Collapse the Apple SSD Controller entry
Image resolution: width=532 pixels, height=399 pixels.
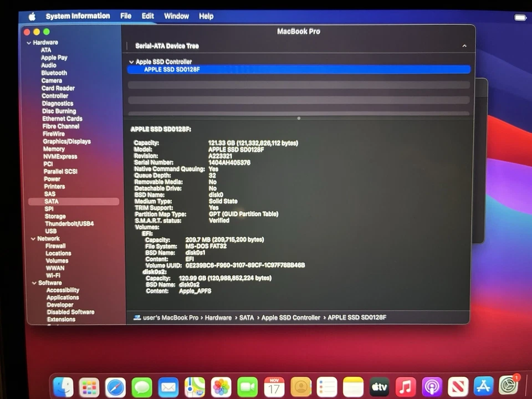(x=131, y=62)
